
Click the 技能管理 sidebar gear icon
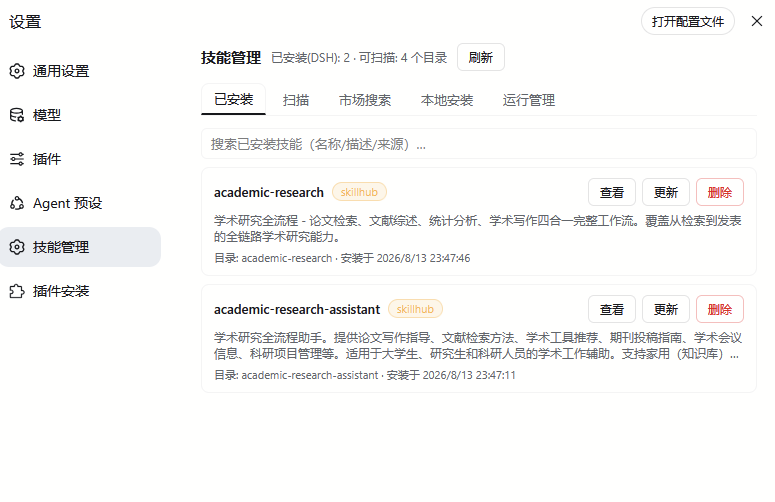pyautogui.click(x=17, y=247)
